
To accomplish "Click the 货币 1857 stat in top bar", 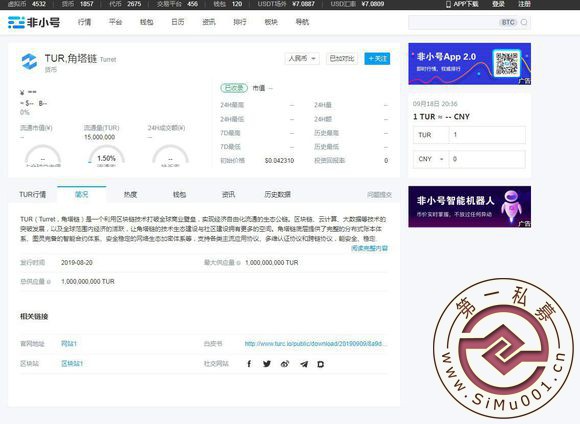I will coord(77,4).
